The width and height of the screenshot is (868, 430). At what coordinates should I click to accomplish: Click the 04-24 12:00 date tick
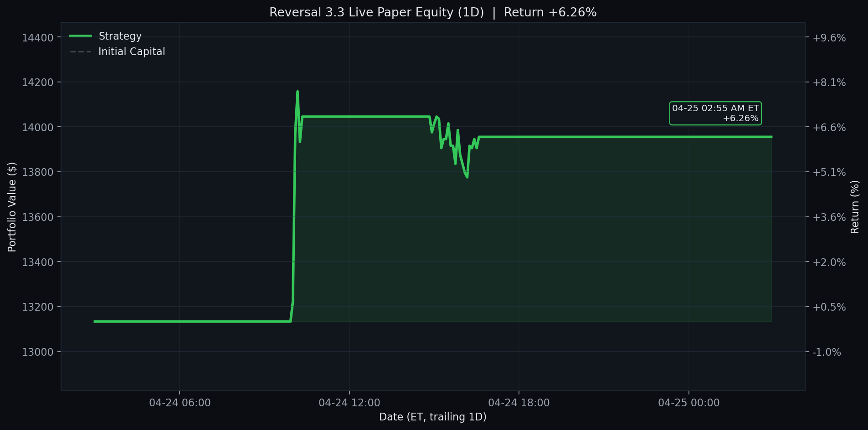pyautogui.click(x=349, y=403)
